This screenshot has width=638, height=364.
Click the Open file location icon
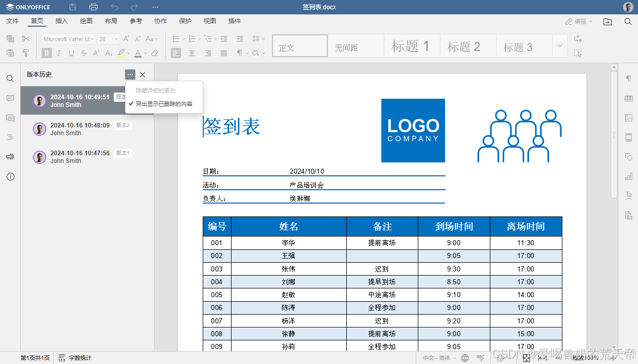point(608,22)
